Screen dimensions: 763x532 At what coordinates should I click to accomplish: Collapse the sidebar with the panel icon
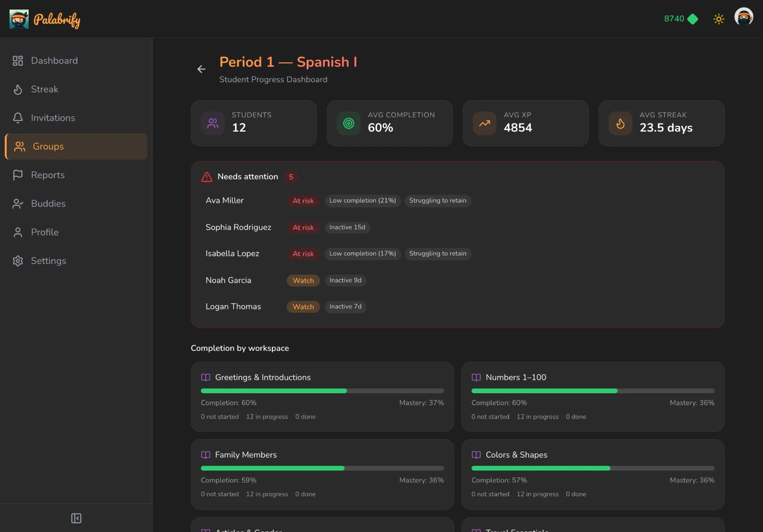point(76,518)
